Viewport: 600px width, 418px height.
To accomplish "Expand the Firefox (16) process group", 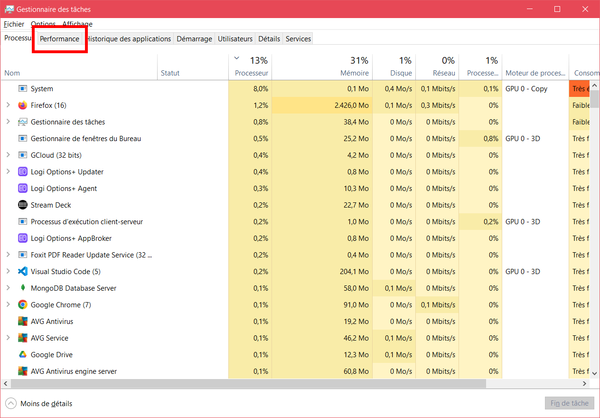I will [x=8, y=105].
